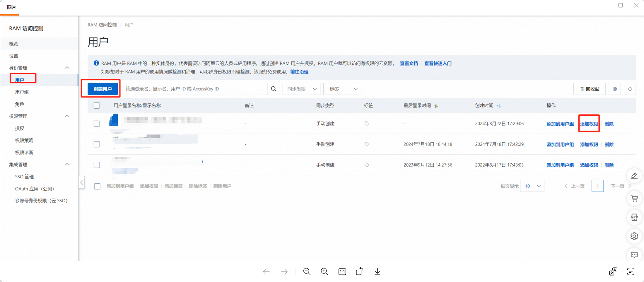644x282 pixels.
Task: Select 角色 in the sidebar
Action: (39, 104)
